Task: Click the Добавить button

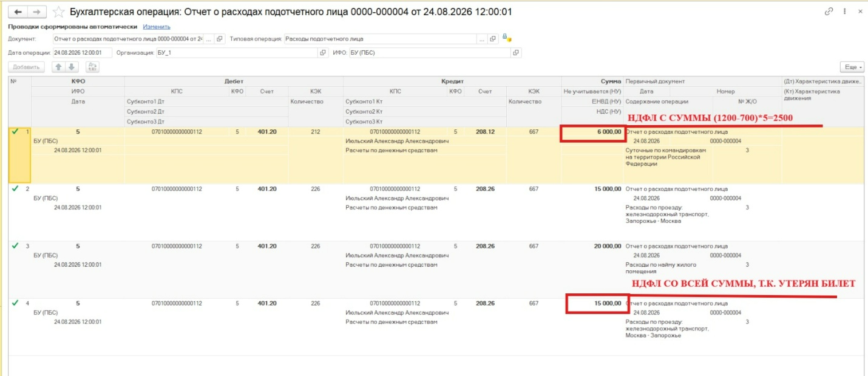Action: coord(26,67)
